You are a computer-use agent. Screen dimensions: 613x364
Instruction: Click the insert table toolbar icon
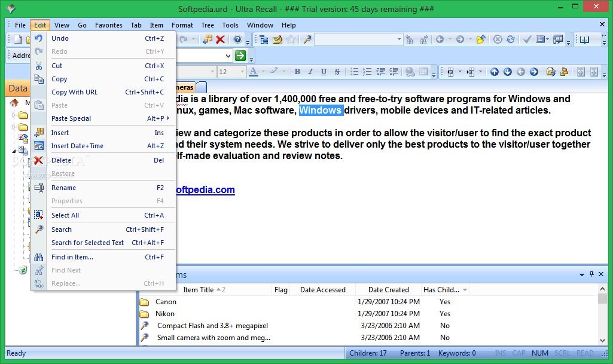[x=423, y=72]
